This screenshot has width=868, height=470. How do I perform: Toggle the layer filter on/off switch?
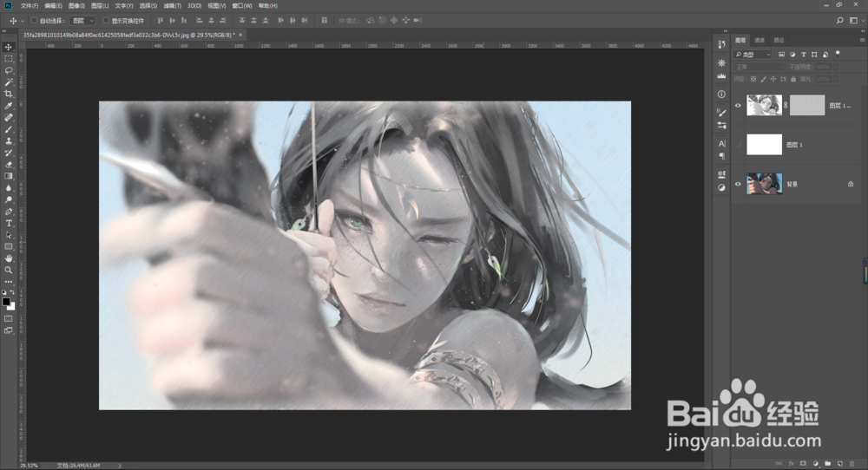838,54
